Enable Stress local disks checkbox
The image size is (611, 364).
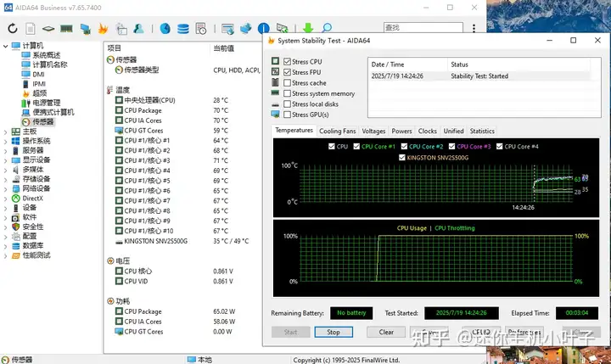[x=287, y=104]
